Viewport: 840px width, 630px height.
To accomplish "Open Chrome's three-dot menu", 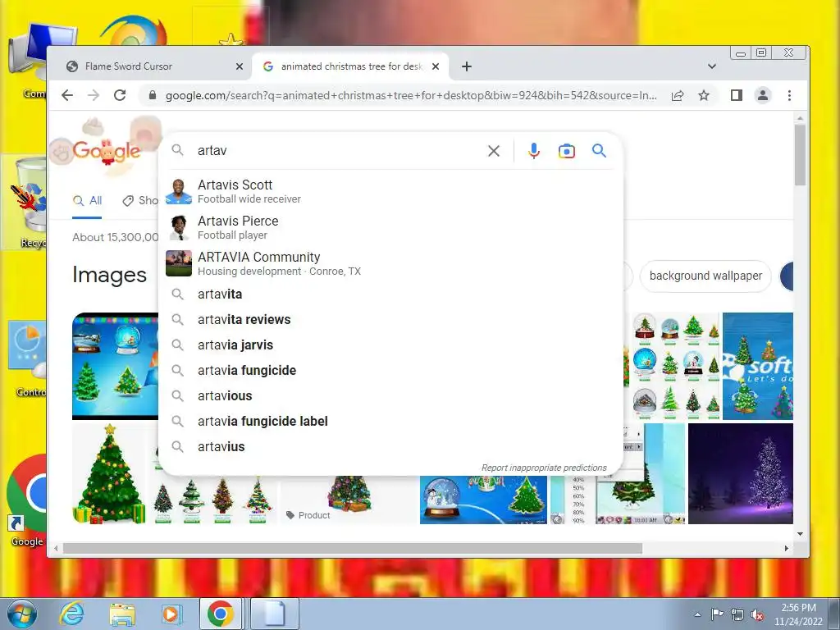I will 789,95.
